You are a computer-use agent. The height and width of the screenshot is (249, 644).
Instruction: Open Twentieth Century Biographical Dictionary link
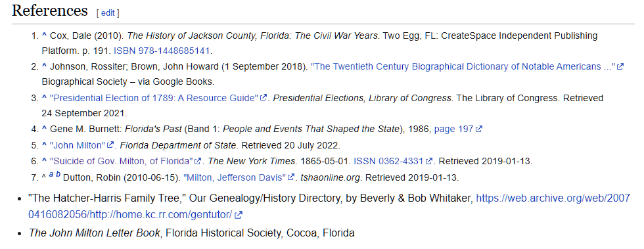pyautogui.click(x=463, y=67)
